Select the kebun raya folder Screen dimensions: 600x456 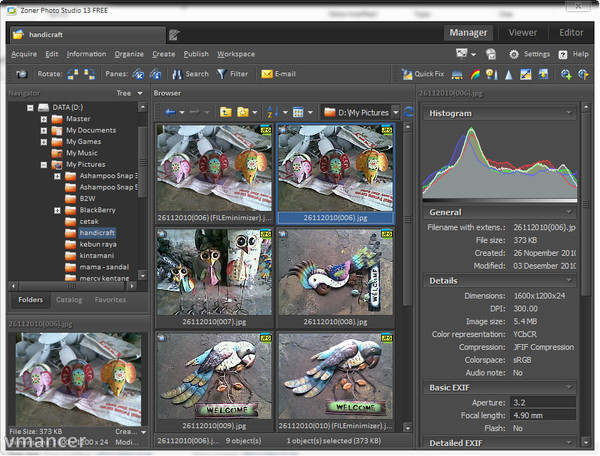(98, 244)
